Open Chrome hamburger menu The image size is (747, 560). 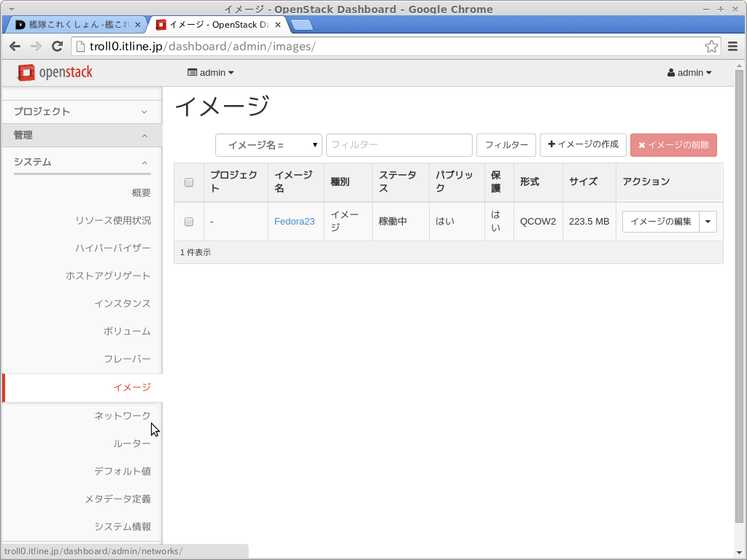click(733, 47)
